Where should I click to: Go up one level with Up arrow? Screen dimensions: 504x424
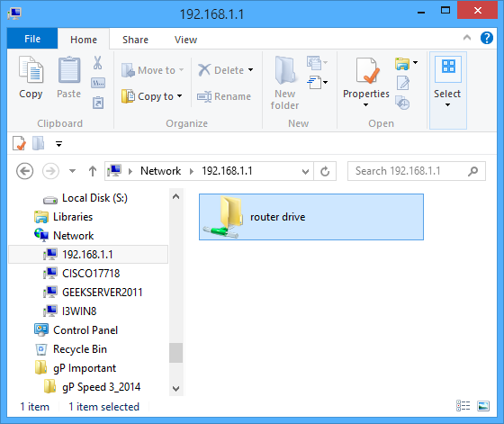(93, 171)
